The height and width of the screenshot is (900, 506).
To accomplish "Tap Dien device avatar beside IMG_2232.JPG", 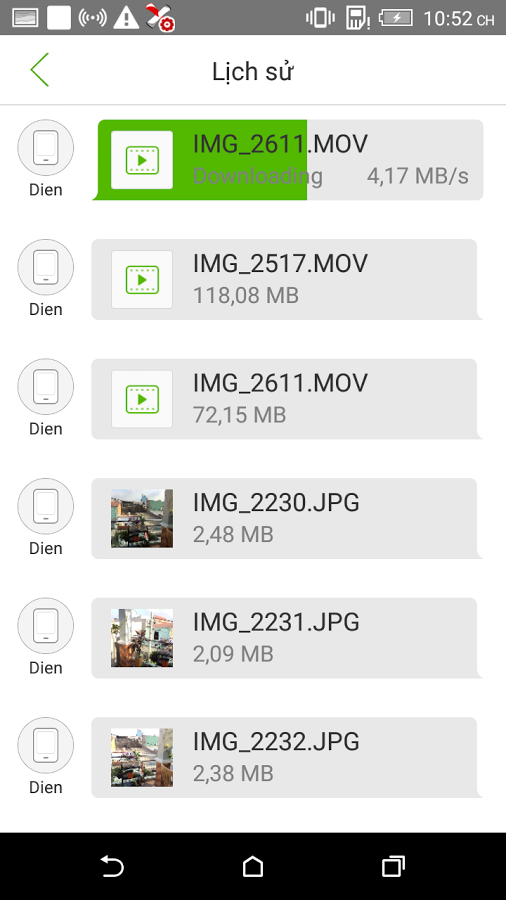I will (x=45, y=745).
